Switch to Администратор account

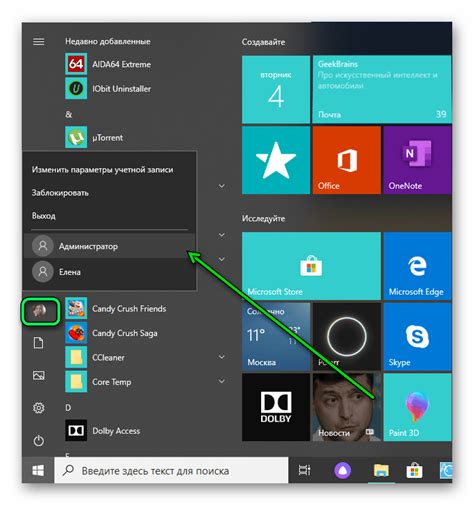(109, 246)
